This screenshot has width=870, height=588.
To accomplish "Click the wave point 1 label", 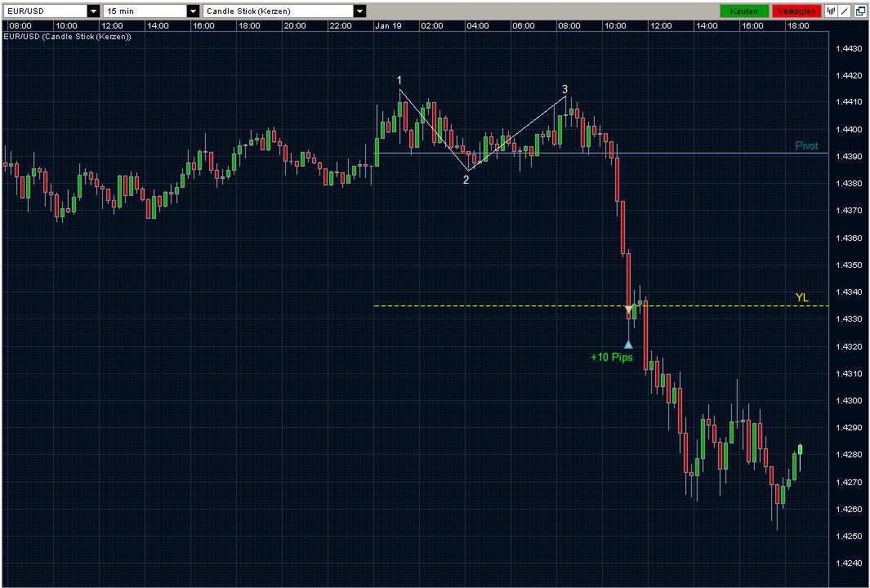I will pyautogui.click(x=399, y=80).
